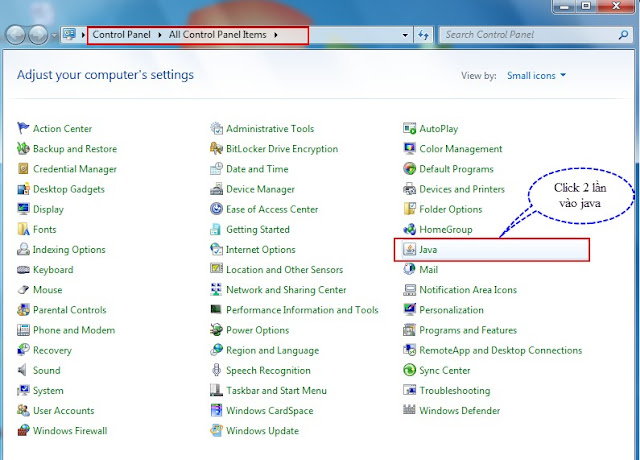This screenshot has height=460, width=640.
Task: Open Taskbar and Start Menu link
Action: click(276, 391)
